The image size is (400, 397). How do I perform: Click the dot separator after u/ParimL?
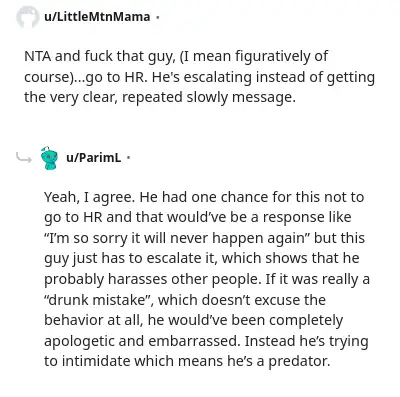pos(128,158)
